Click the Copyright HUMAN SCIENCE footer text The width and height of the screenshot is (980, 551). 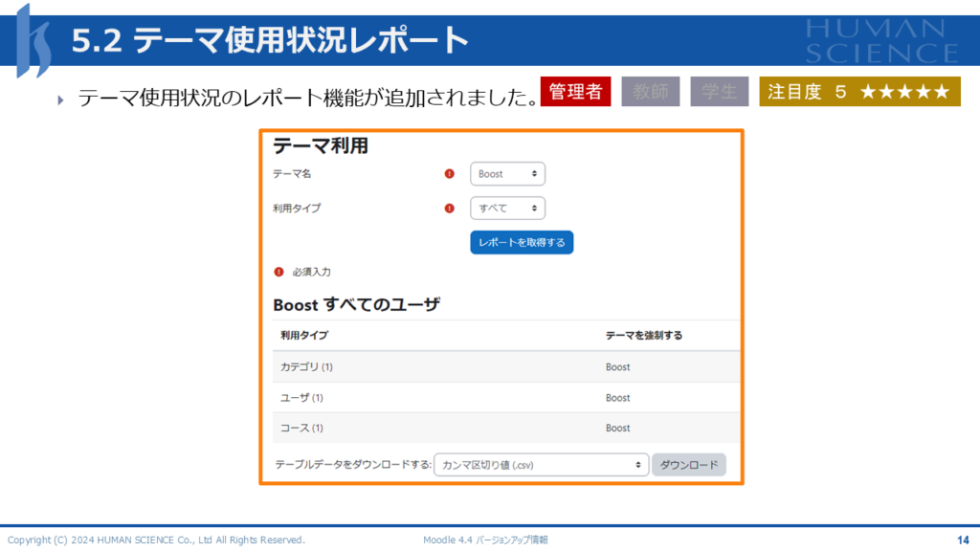click(x=156, y=540)
